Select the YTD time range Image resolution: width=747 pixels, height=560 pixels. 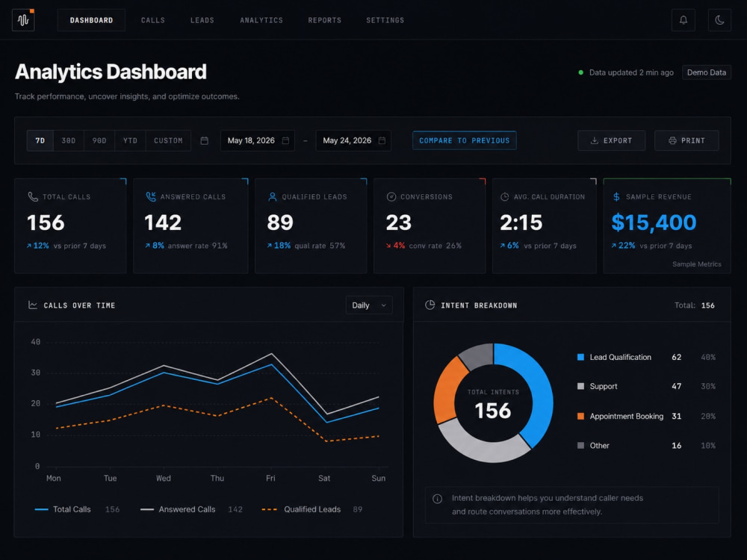pyautogui.click(x=130, y=140)
